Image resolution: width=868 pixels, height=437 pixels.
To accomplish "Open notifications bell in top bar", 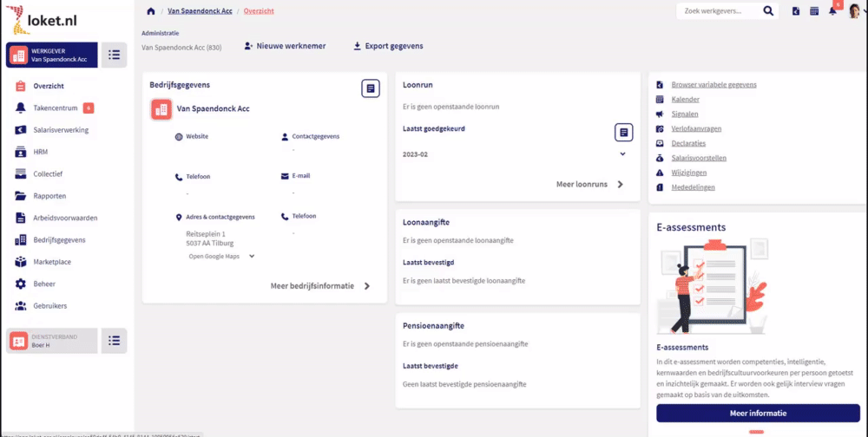I will click(x=832, y=11).
